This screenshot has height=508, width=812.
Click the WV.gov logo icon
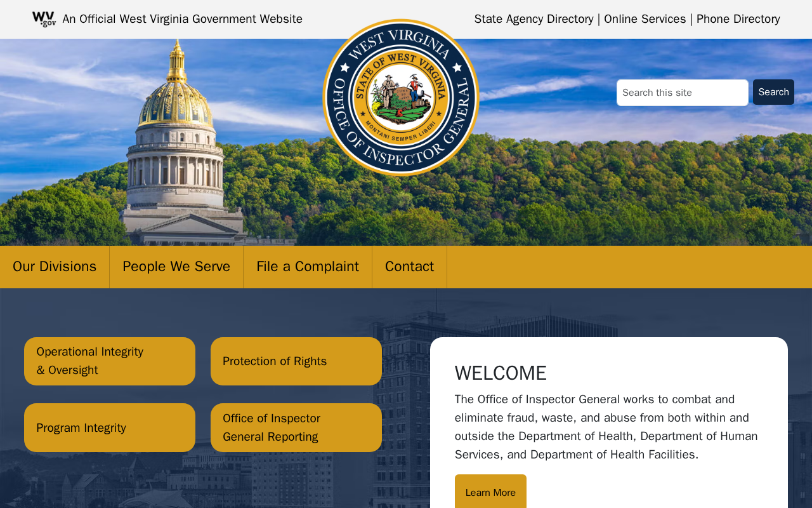tap(44, 19)
